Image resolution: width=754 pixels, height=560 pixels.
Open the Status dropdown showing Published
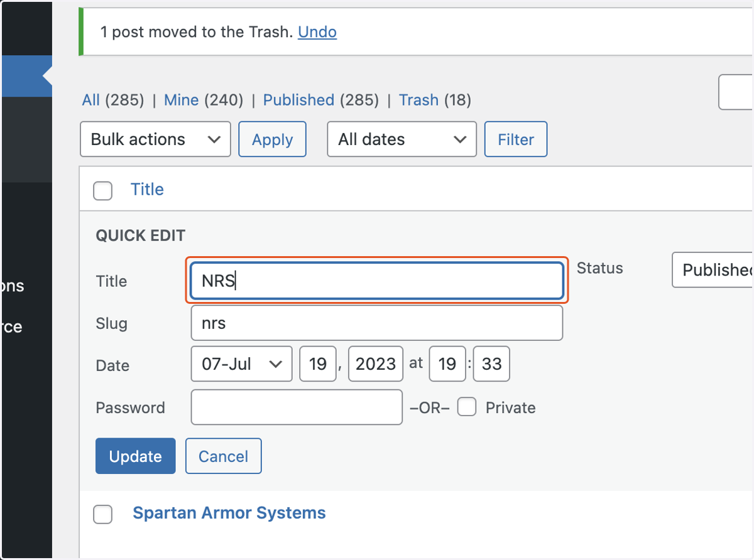[x=713, y=270]
